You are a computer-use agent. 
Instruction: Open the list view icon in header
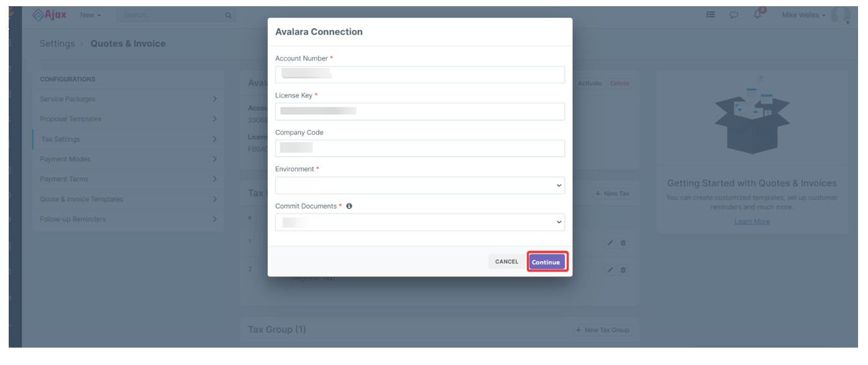(711, 15)
